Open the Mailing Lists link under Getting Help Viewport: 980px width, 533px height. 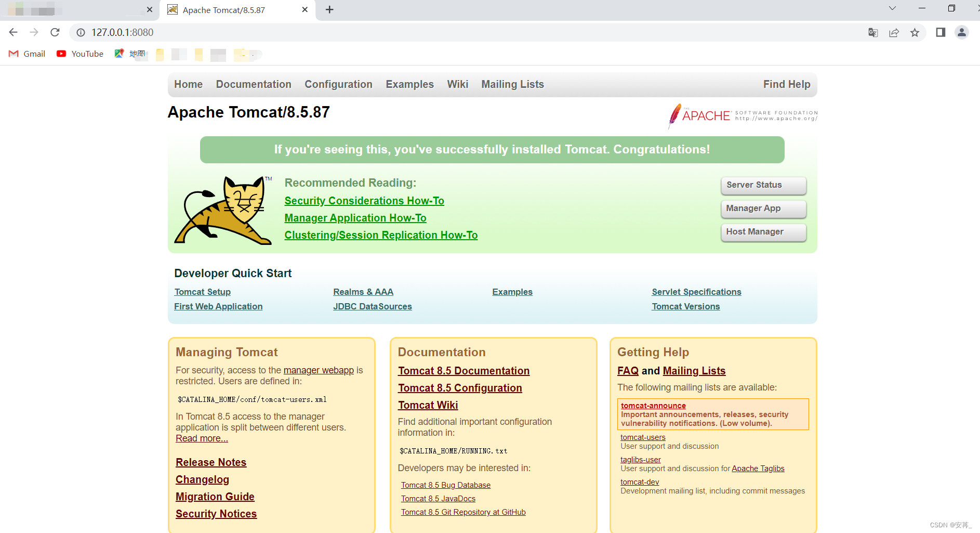[x=694, y=371]
